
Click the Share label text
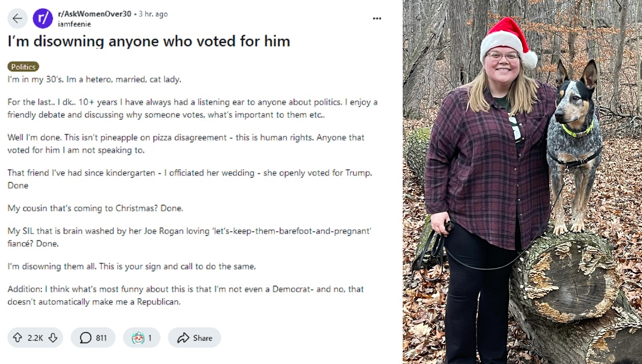click(x=203, y=338)
